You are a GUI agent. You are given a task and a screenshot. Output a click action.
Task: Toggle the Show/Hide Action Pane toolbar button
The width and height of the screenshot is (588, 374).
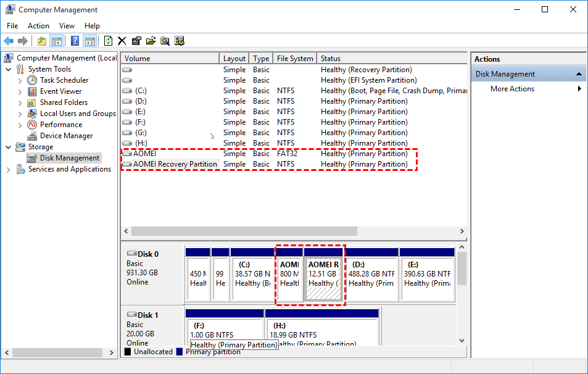(89, 41)
